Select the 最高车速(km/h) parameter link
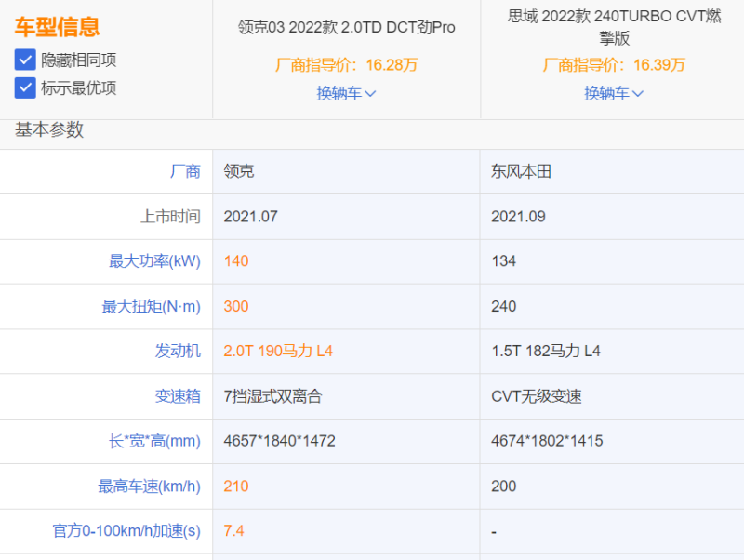744x560 pixels. click(150, 486)
